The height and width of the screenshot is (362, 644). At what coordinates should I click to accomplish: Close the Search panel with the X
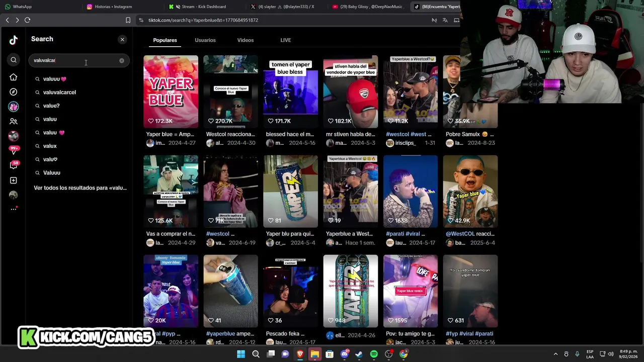122,39
